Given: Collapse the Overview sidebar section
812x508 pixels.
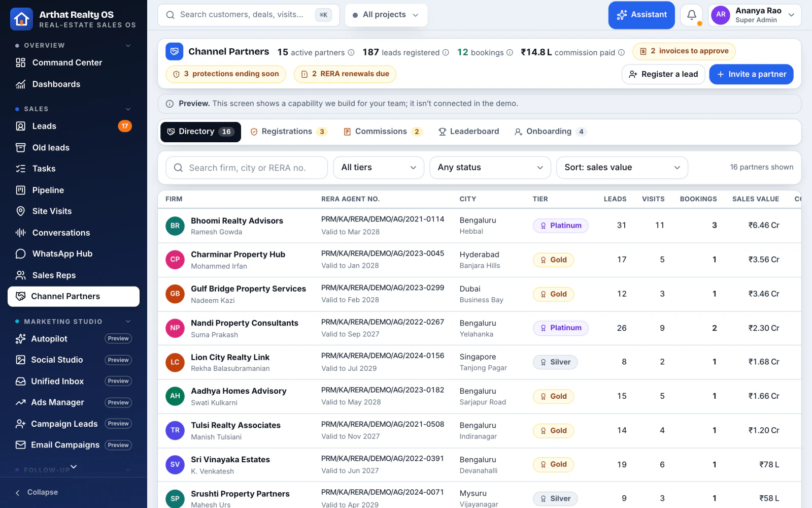Looking at the screenshot, I should [128, 46].
